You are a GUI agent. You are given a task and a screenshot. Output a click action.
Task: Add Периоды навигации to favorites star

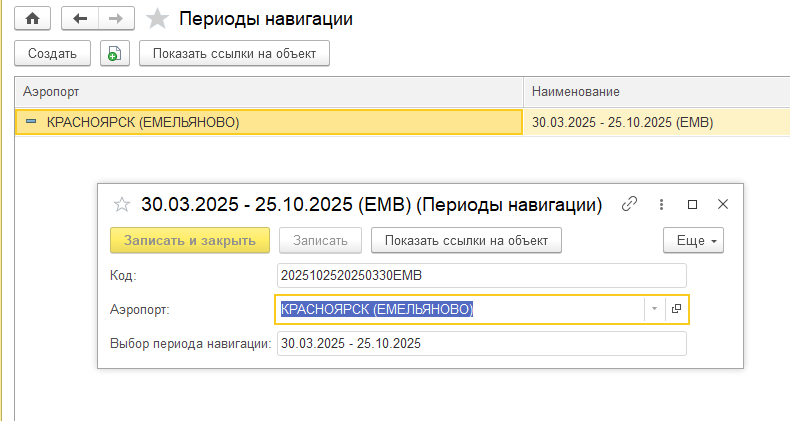[157, 19]
